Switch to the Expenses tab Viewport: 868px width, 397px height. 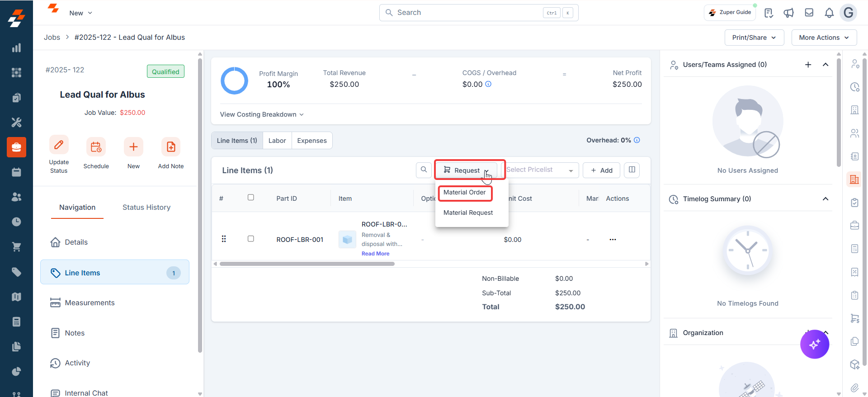pos(312,141)
